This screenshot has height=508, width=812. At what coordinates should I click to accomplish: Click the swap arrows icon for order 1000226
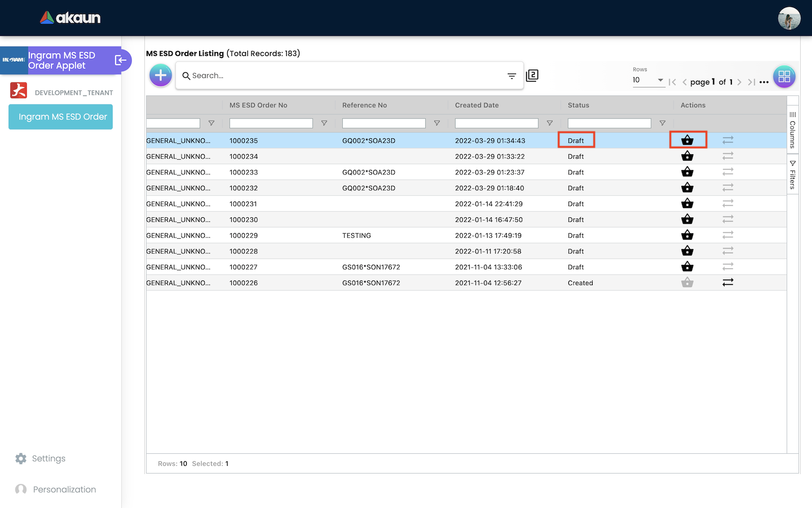[728, 282]
